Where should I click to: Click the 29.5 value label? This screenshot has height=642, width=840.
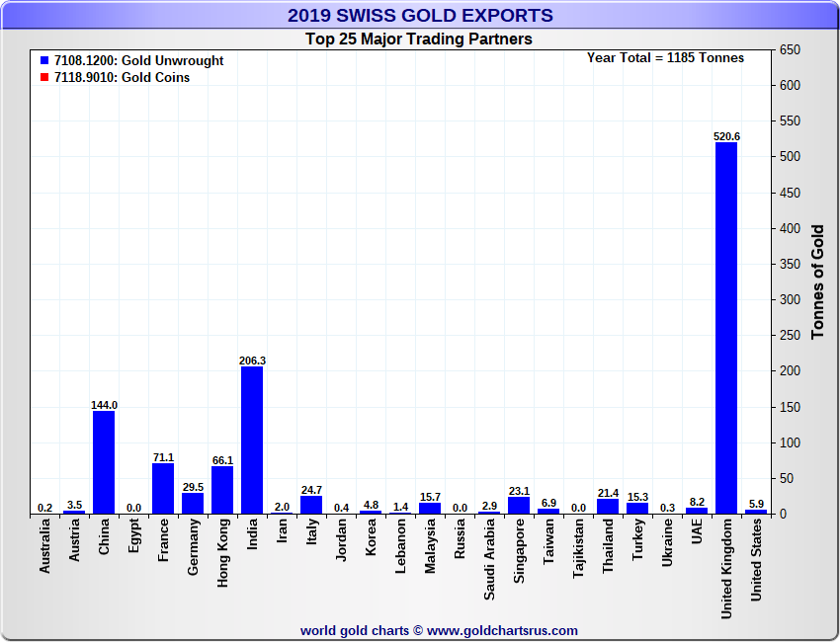coord(193,487)
